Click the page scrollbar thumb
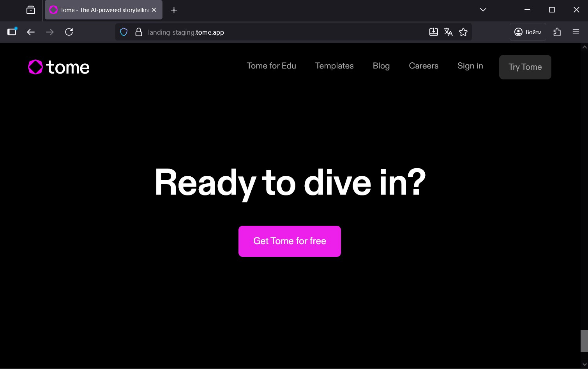Image resolution: width=588 pixels, height=369 pixels. pos(584,341)
